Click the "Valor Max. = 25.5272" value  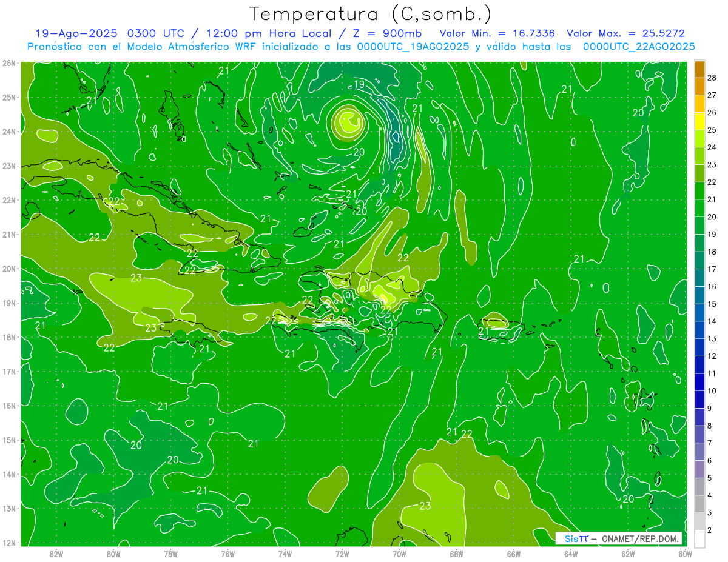(625, 33)
